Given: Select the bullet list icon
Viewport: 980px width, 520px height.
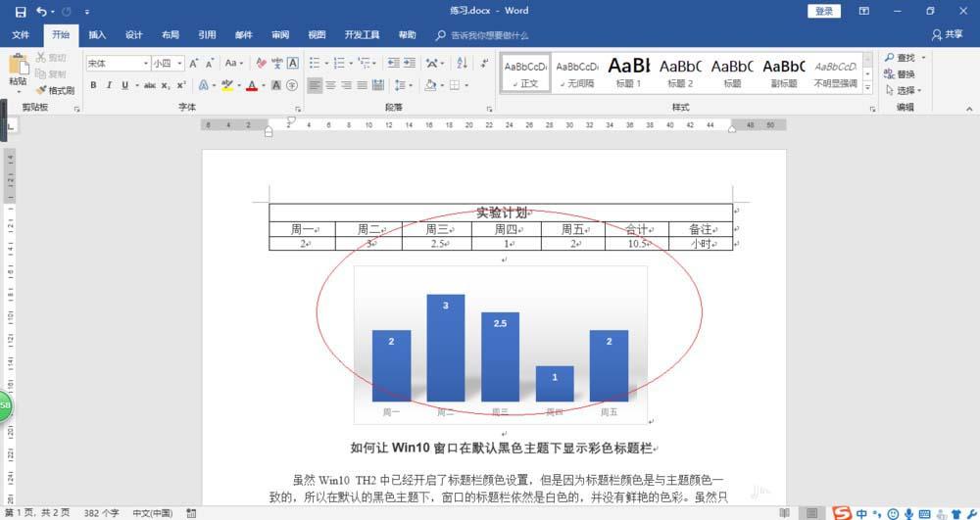Looking at the screenshot, I should click(x=316, y=63).
